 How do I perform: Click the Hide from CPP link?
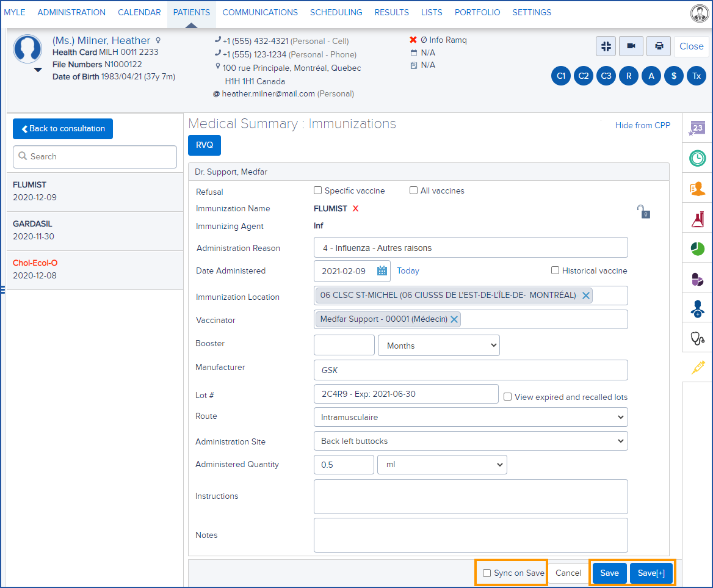643,125
